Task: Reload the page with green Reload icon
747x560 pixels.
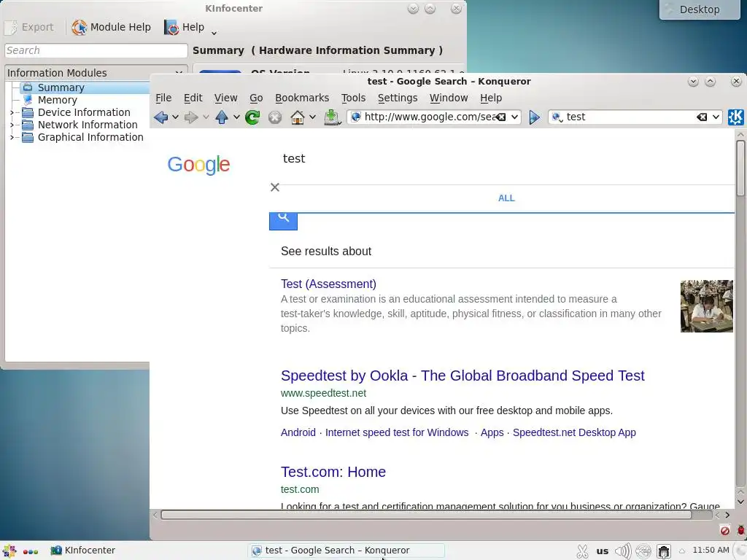Action: (252, 117)
